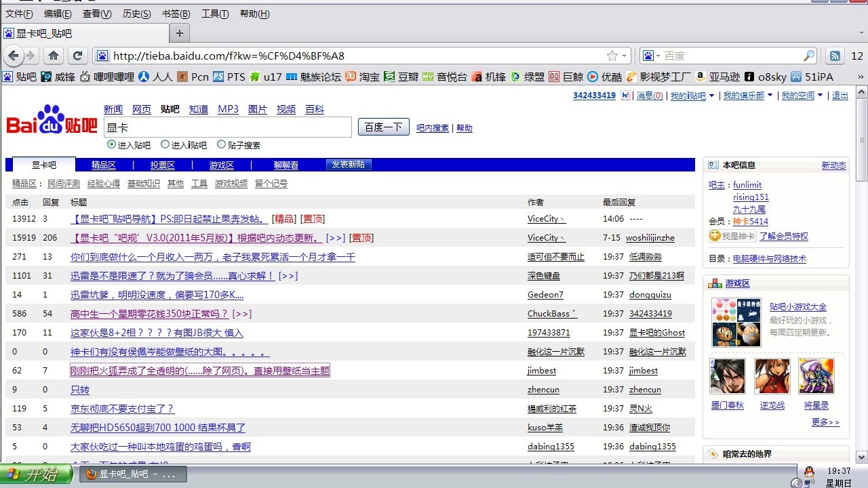The width and height of the screenshot is (868, 488).
Task: Click the browser Forward arrow
Action: (31, 56)
